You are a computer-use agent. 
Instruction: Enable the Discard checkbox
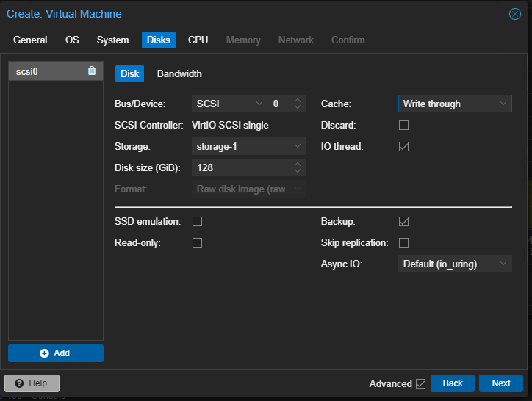(x=403, y=125)
